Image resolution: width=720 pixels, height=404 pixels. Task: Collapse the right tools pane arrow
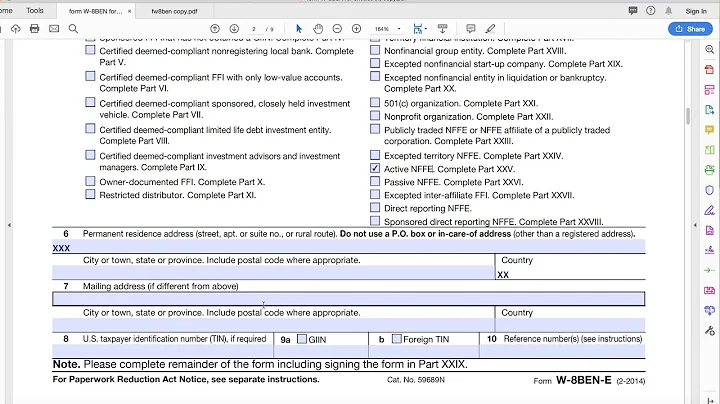695,225
